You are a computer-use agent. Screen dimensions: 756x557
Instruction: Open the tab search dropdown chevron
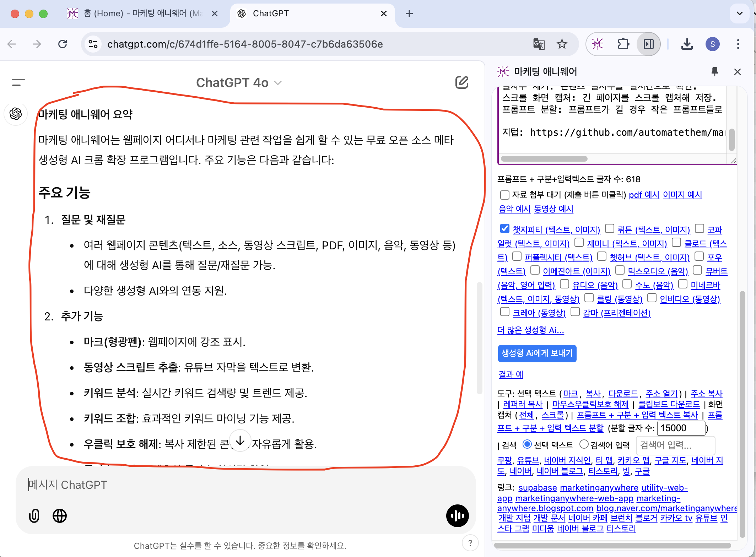(740, 13)
